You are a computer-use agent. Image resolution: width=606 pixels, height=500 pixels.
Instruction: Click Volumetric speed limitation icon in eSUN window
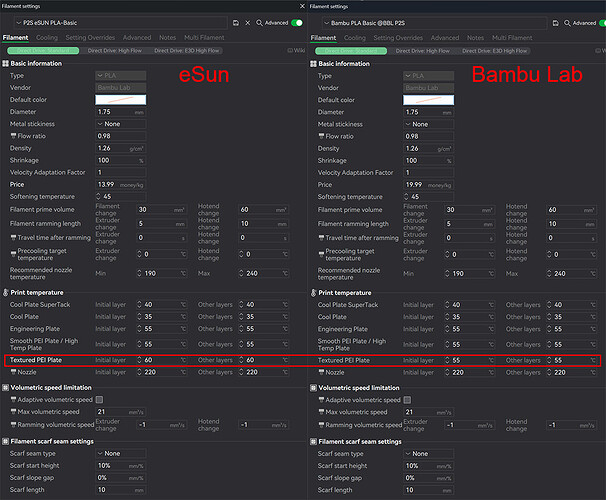coord(5,388)
